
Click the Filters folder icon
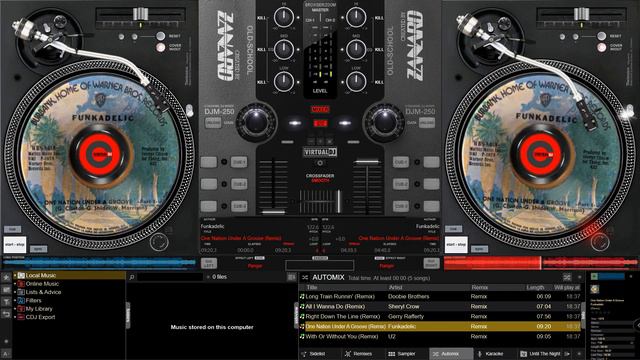click(x=21, y=300)
